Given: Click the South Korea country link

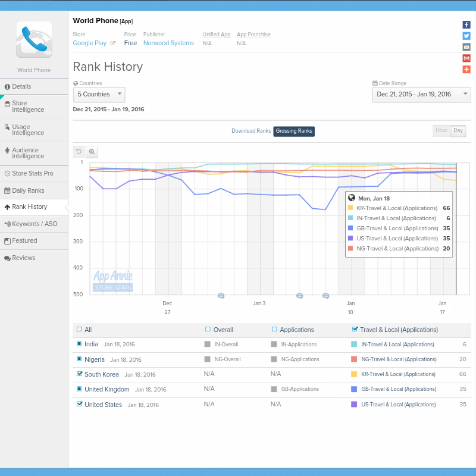Looking at the screenshot, I should coord(102,374).
